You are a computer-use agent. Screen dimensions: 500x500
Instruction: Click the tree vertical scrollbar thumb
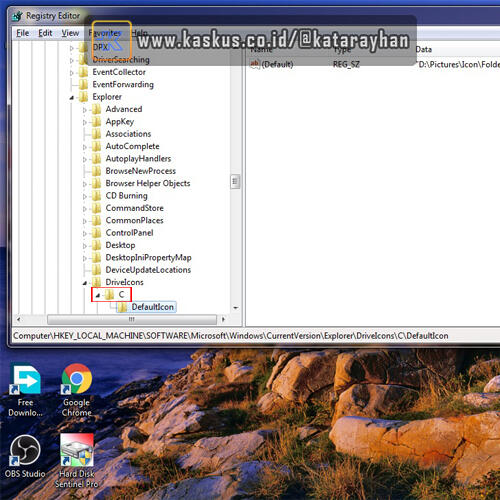(x=235, y=182)
